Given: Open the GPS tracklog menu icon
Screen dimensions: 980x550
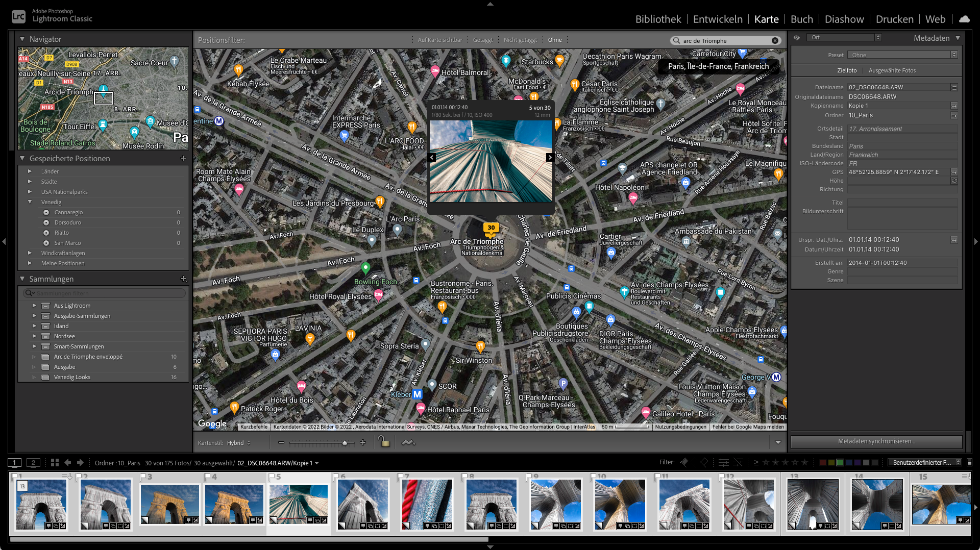Looking at the screenshot, I should tap(408, 442).
